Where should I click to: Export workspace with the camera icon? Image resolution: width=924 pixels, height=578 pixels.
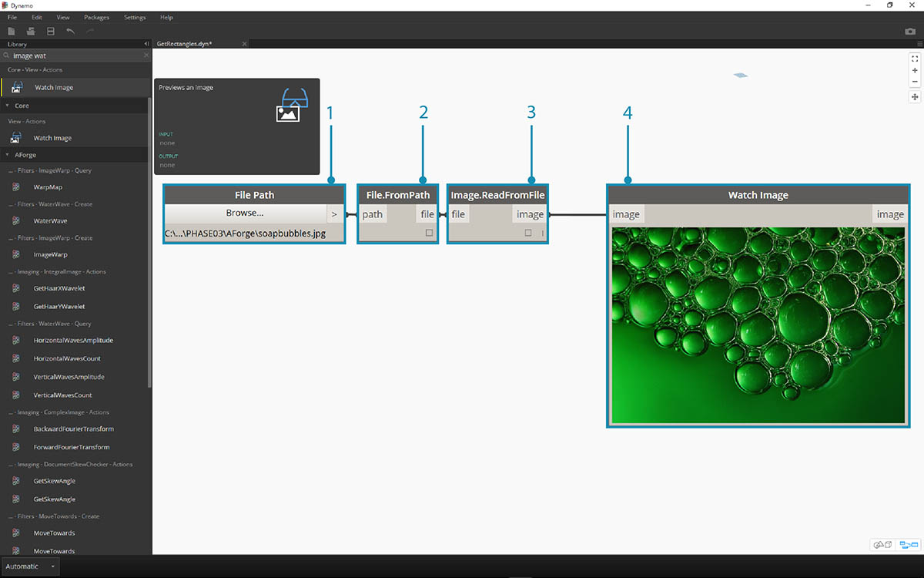(x=910, y=32)
